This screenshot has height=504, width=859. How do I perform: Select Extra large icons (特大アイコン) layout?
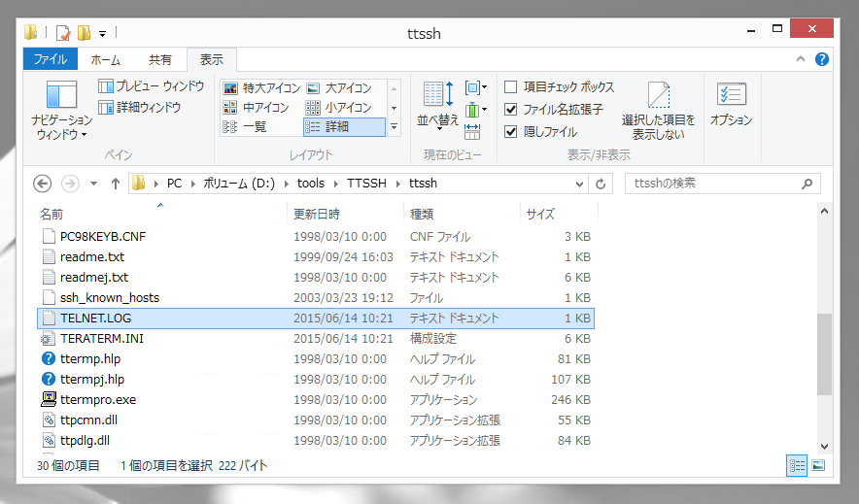261,88
